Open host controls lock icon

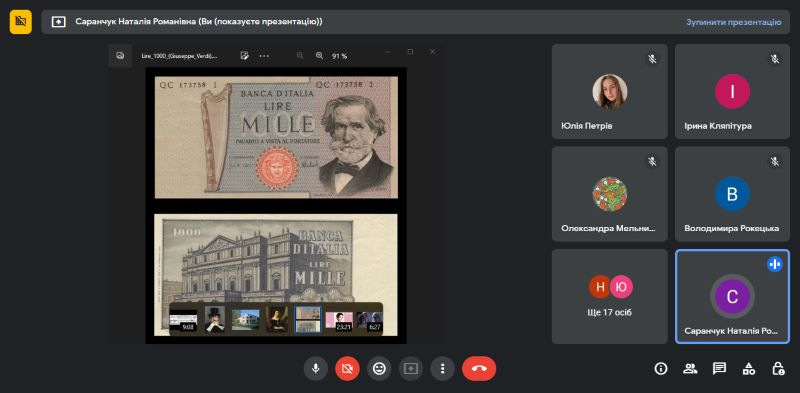click(778, 369)
